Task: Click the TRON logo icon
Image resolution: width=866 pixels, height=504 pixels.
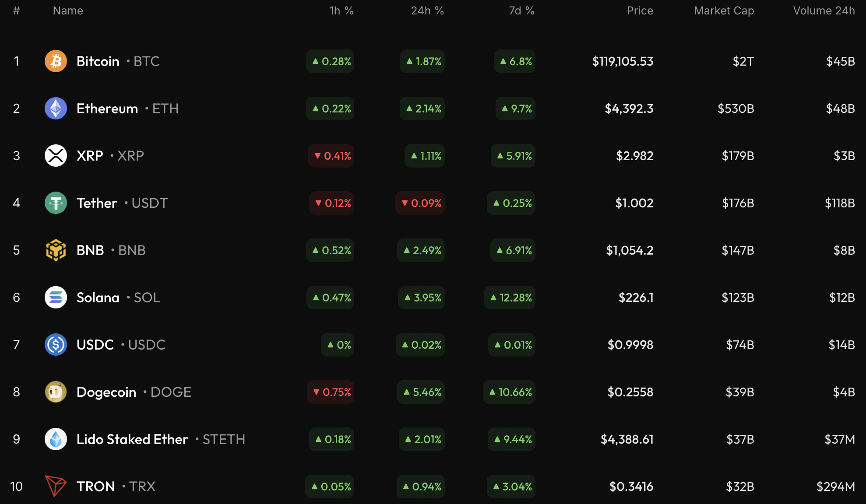Action: point(56,486)
